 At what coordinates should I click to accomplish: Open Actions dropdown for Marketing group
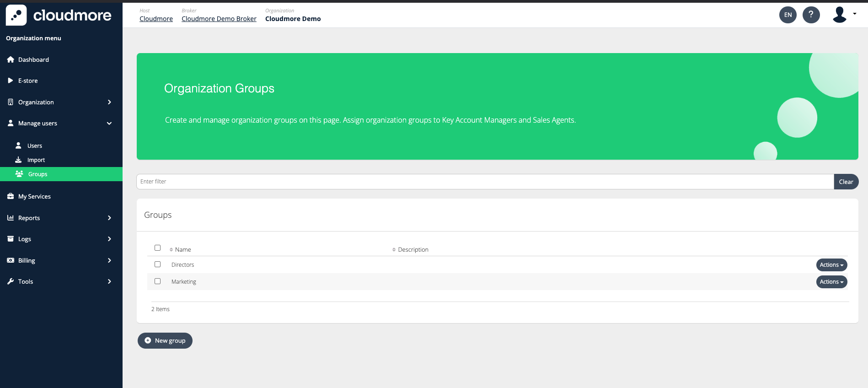[831, 282]
